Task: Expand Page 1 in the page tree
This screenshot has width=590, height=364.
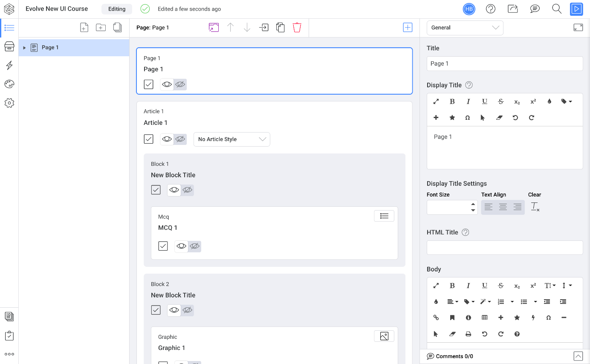Action: pos(24,47)
